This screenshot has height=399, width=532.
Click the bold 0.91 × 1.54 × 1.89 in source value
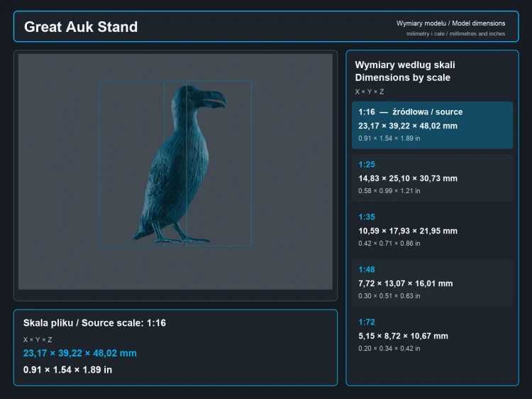click(67, 370)
